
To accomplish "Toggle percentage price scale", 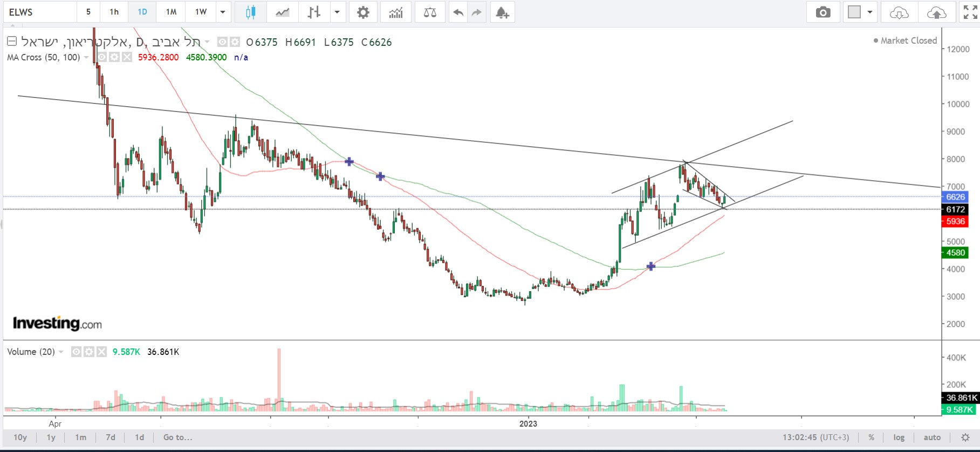I will [x=871, y=437].
